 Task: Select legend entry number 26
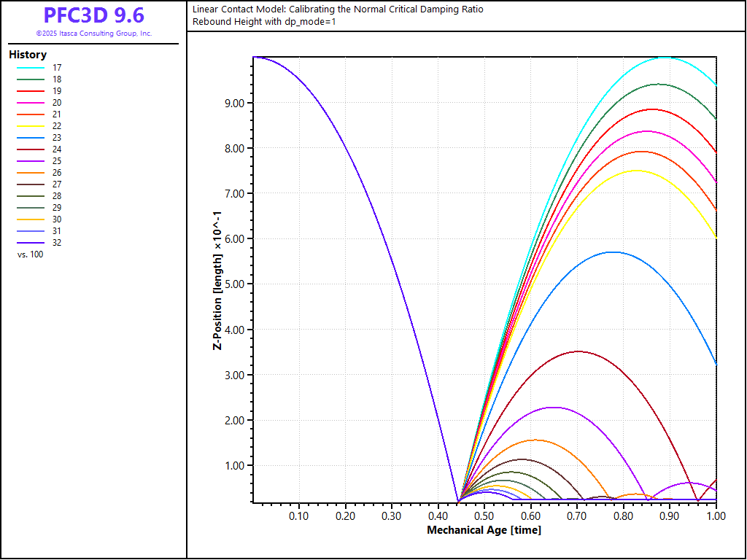coord(56,173)
